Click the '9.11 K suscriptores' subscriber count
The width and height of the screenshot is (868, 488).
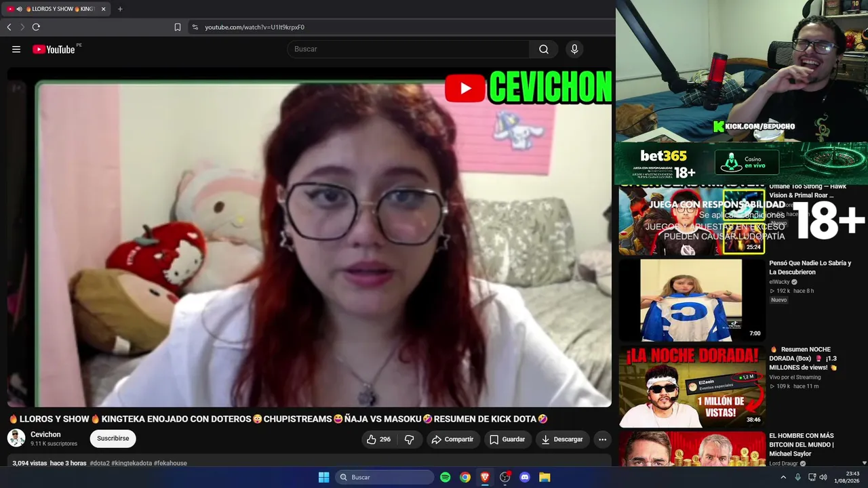(54, 444)
